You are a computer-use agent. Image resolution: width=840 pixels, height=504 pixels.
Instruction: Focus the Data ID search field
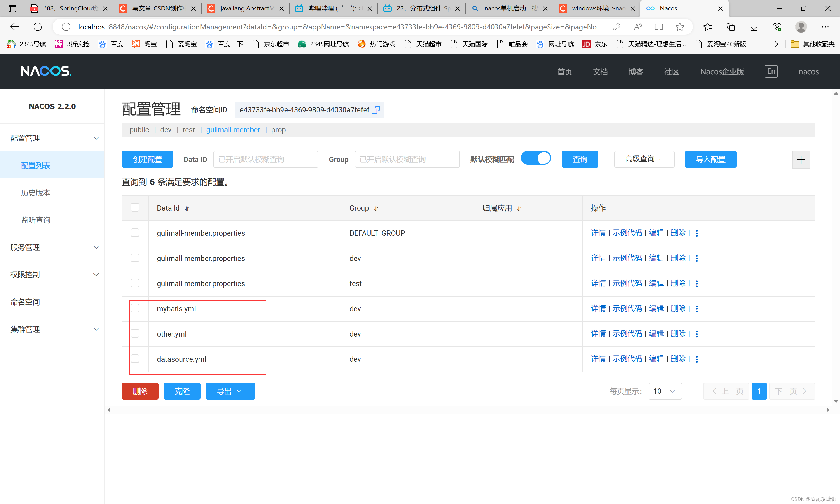[265, 159]
